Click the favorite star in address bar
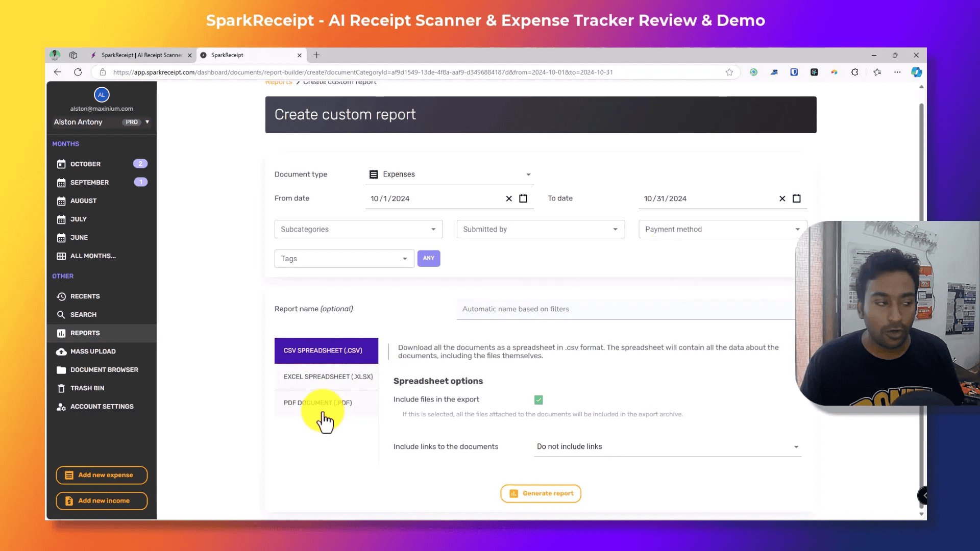980x551 pixels. (729, 72)
